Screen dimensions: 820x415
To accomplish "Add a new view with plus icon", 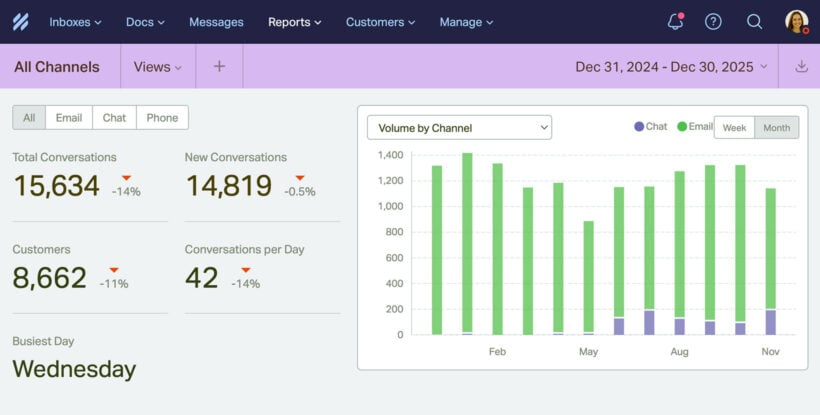I will tap(219, 67).
